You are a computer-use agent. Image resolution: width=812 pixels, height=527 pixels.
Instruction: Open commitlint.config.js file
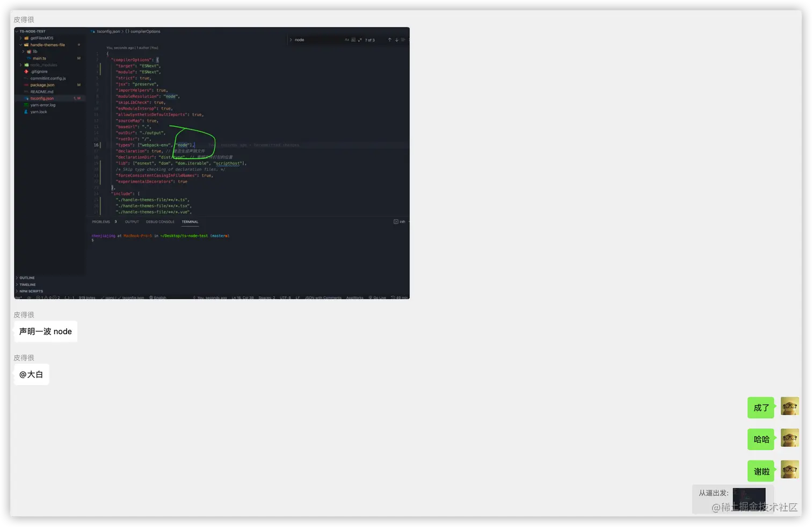click(48, 78)
